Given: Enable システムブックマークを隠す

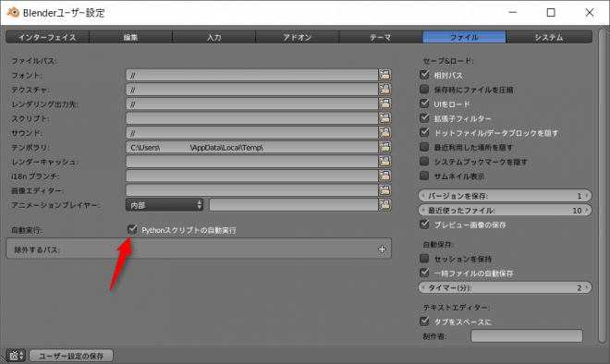Looking at the screenshot, I should tap(424, 161).
